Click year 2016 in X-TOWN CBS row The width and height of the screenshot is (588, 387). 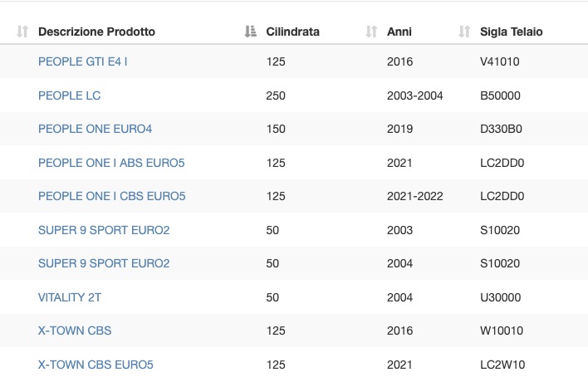click(x=399, y=331)
